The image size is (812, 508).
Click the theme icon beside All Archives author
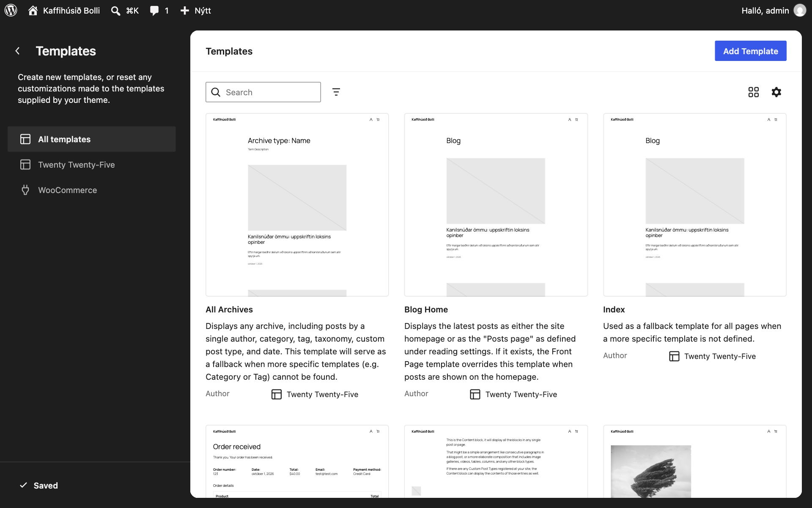point(276,394)
